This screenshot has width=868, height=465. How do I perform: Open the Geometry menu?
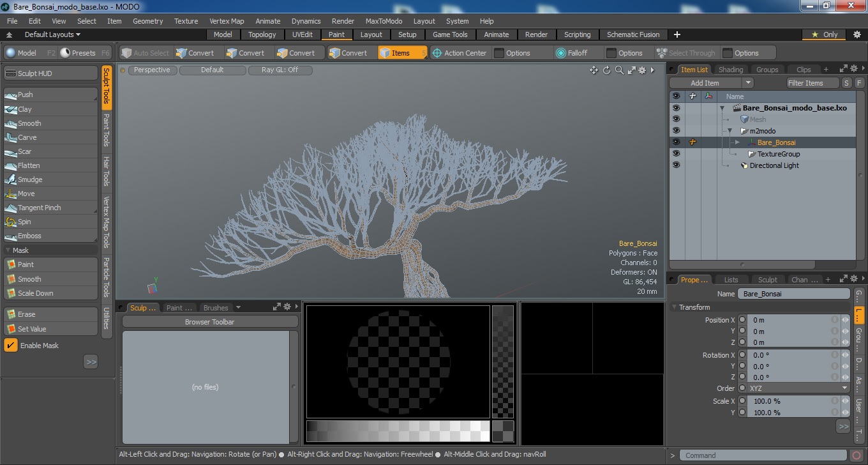pos(147,21)
